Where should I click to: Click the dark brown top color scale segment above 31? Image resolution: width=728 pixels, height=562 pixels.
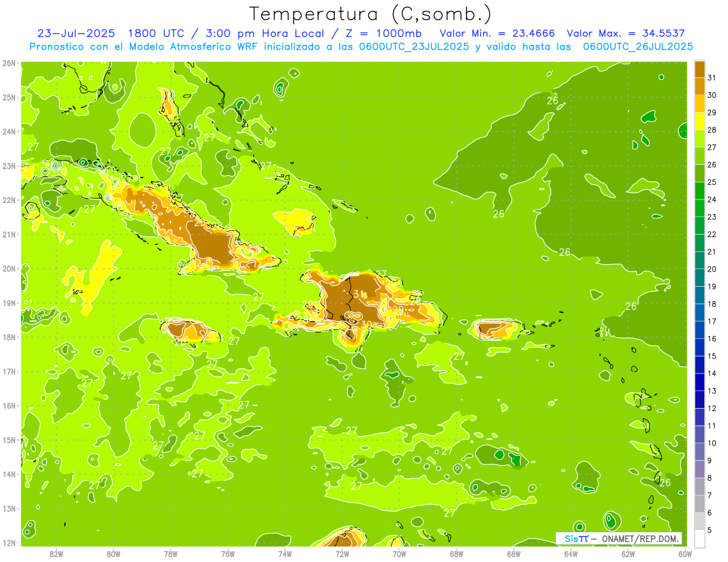coord(699,69)
